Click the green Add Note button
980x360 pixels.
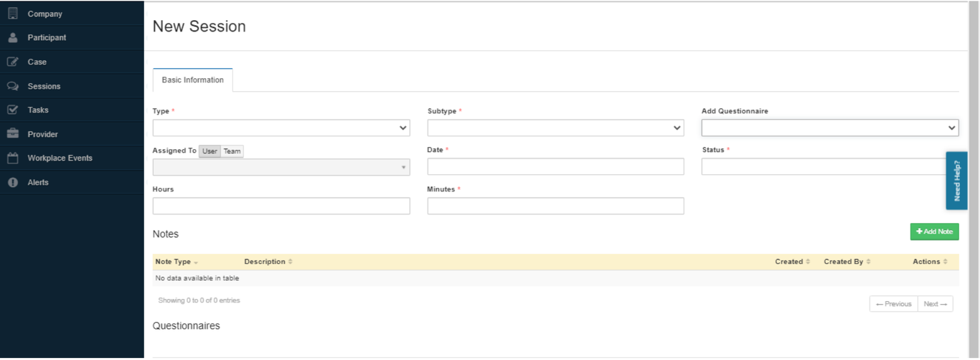click(934, 232)
